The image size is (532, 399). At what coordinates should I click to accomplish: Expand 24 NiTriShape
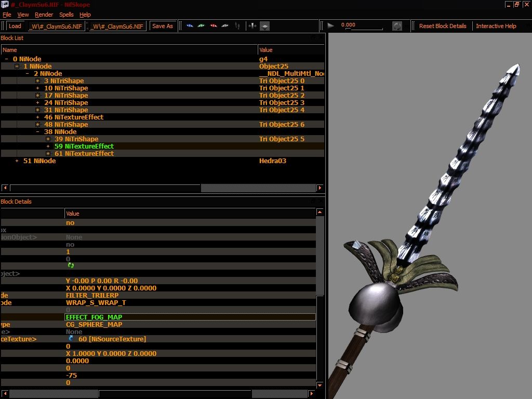click(37, 103)
